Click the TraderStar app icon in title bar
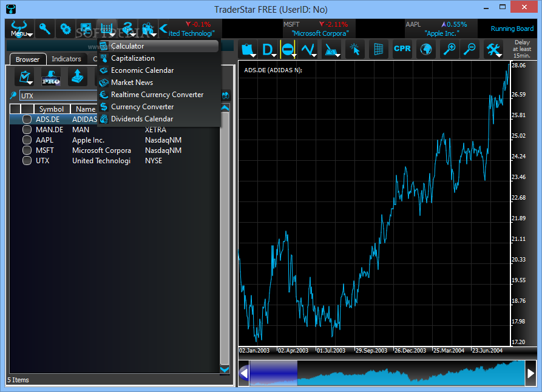Viewport: 542px width, 392px height. (11, 9)
